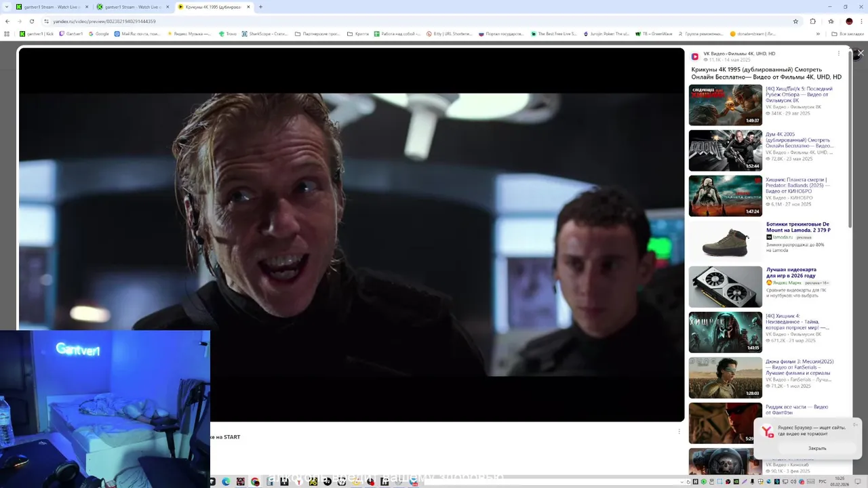Open the Крикуны 4K 1995 video title link
The width and height of the screenshot is (868, 488).
766,73
